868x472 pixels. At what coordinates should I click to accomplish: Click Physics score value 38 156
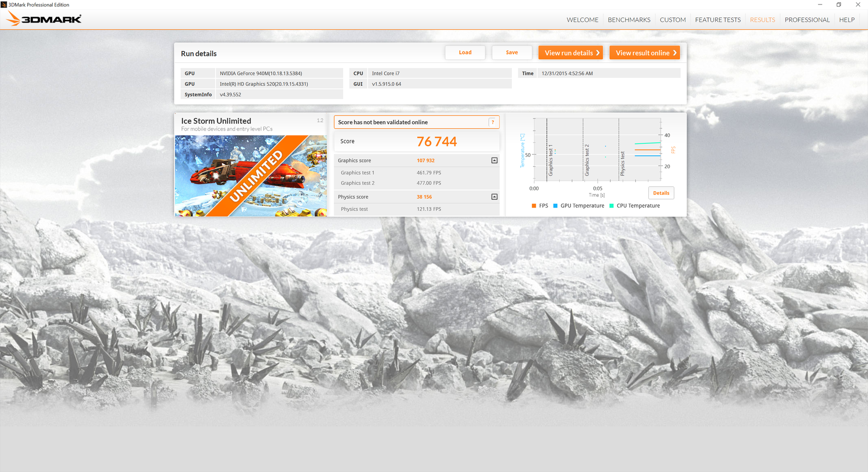tap(424, 197)
